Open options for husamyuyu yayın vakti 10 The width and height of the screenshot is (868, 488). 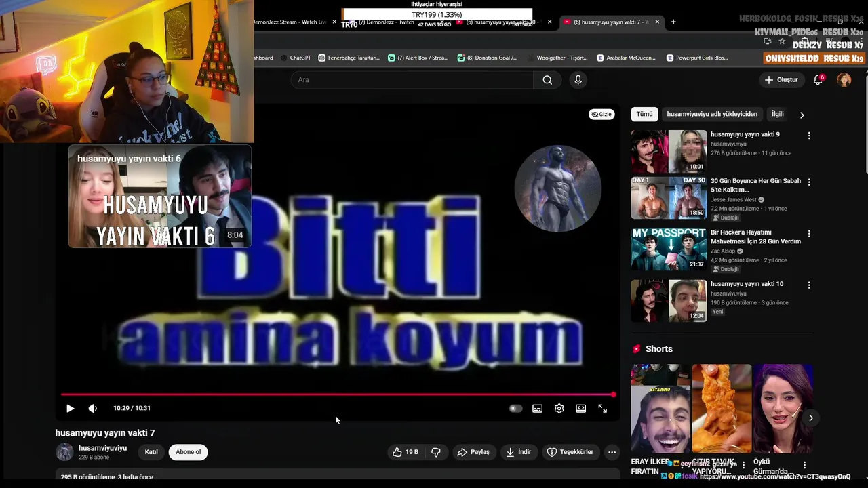[x=808, y=285]
